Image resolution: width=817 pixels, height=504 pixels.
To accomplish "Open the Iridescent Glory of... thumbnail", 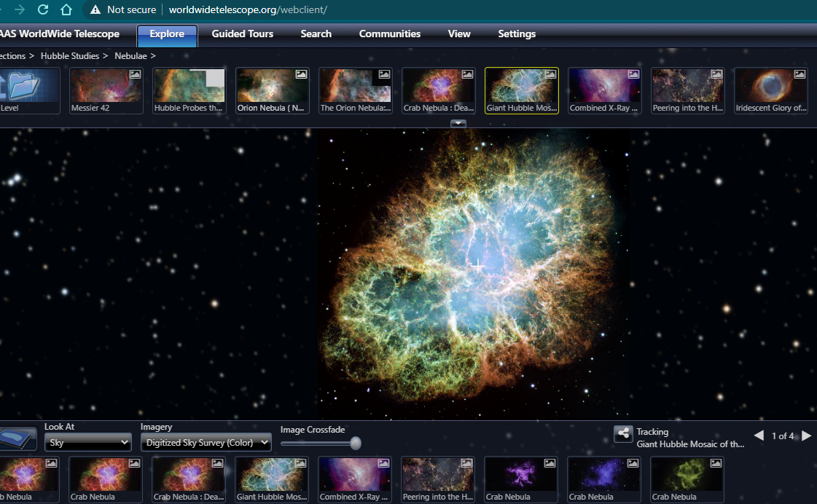I will pyautogui.click(x=770, y=90).
